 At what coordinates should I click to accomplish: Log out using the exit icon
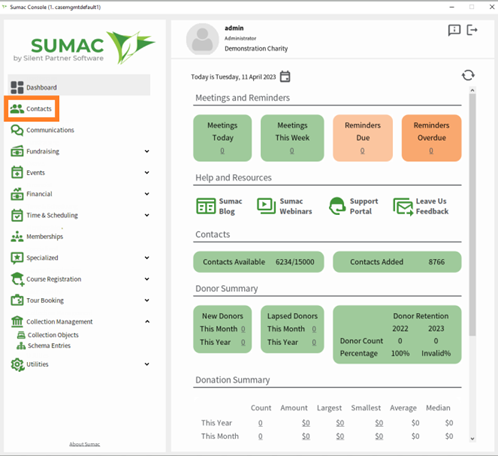tap(472, 30)
